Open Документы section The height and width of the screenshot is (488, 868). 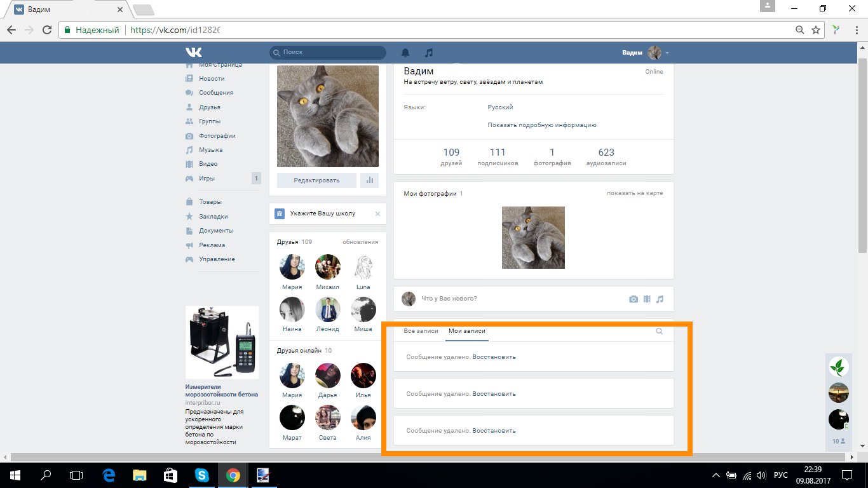pos(216,231)
